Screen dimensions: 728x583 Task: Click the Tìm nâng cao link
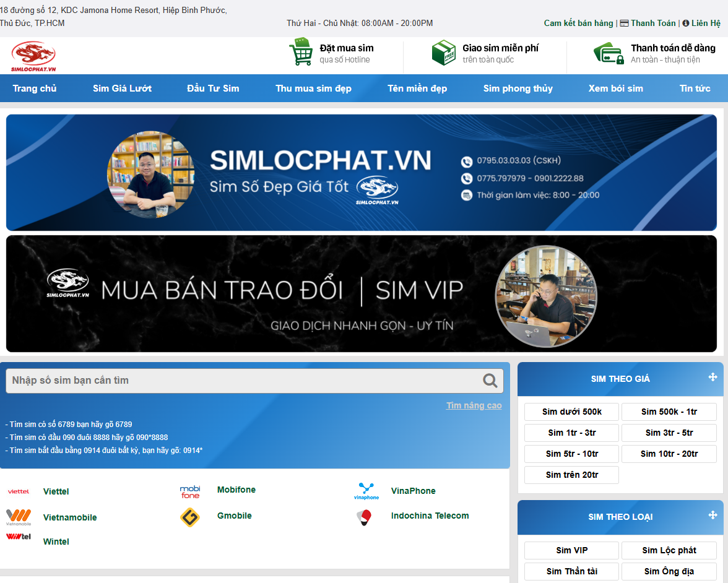tap(474, 405)
